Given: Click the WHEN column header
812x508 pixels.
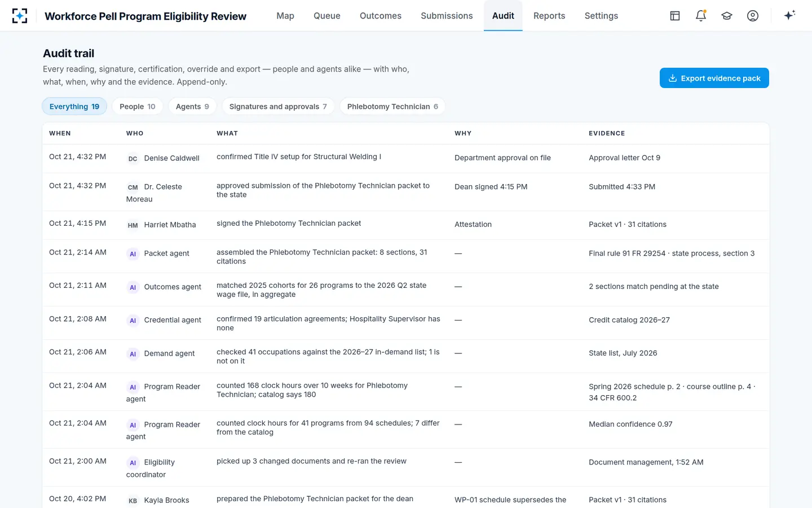Looking at the screenshot, I should point(60,133).
